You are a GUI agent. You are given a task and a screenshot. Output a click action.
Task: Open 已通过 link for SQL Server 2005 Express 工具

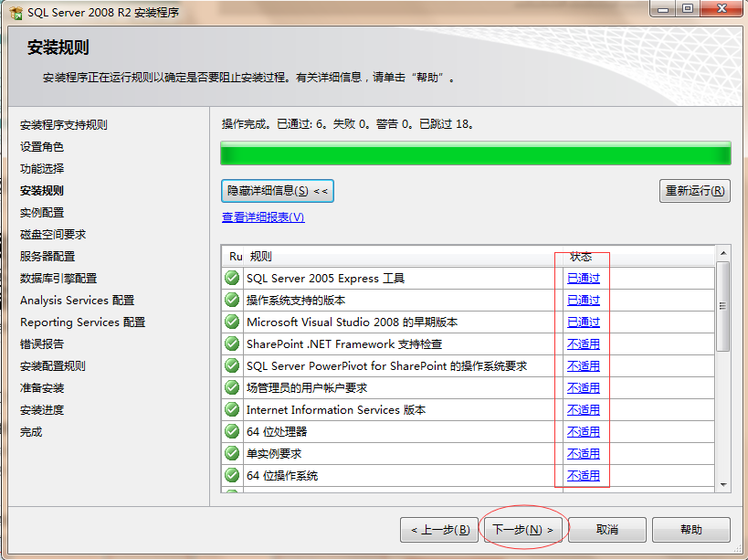[584, 278]
